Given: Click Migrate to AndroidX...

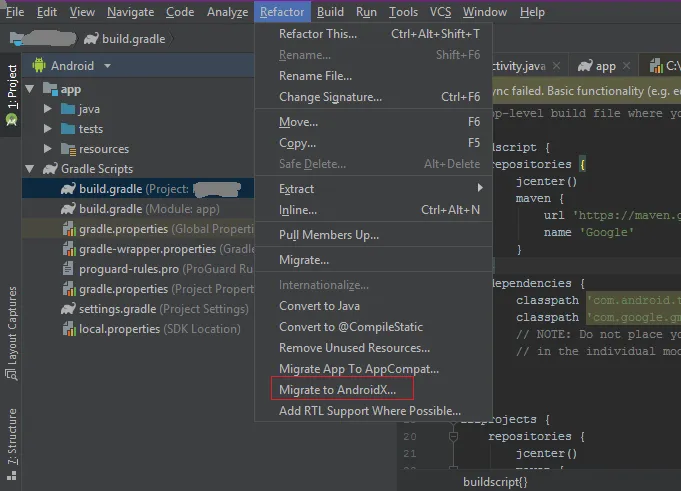Looking at the screenshot, I should (x=374, y=390).
